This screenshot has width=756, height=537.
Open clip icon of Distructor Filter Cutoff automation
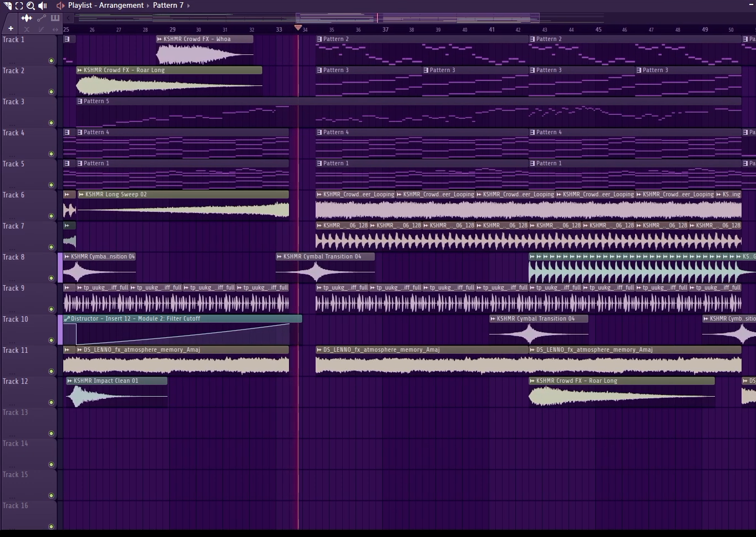coord(67,319)
